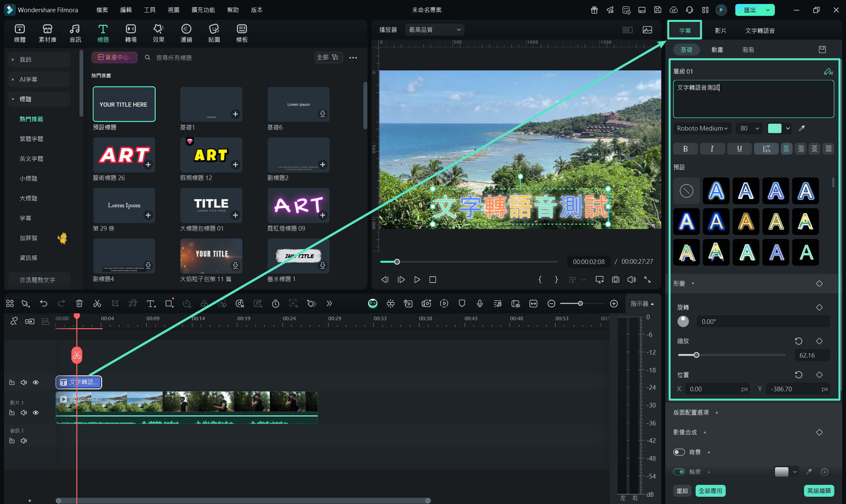The height and width of the screenshot is (504, 846).
Task: Click the eyedropper next to font color
Action: [x=802, y=128]
